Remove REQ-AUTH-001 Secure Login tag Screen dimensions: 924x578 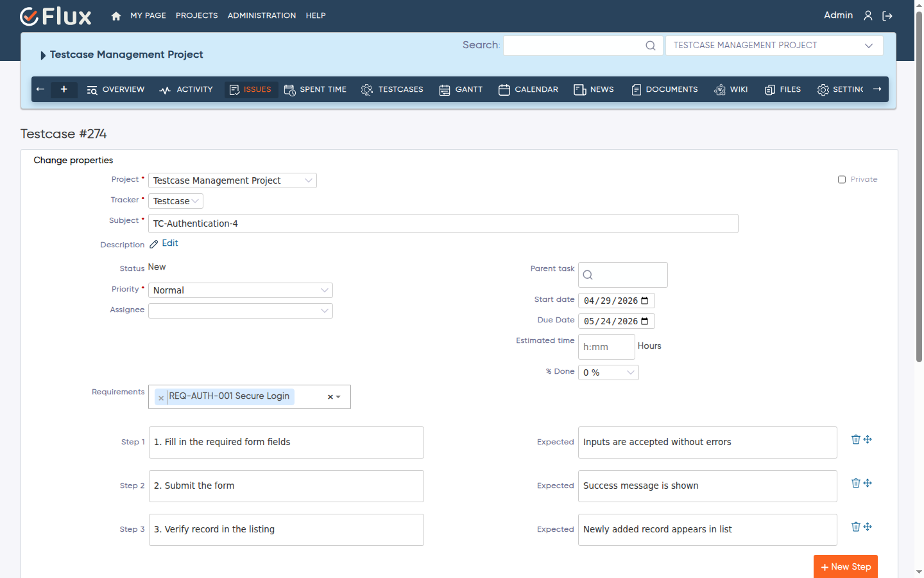(x=161, y=398)
